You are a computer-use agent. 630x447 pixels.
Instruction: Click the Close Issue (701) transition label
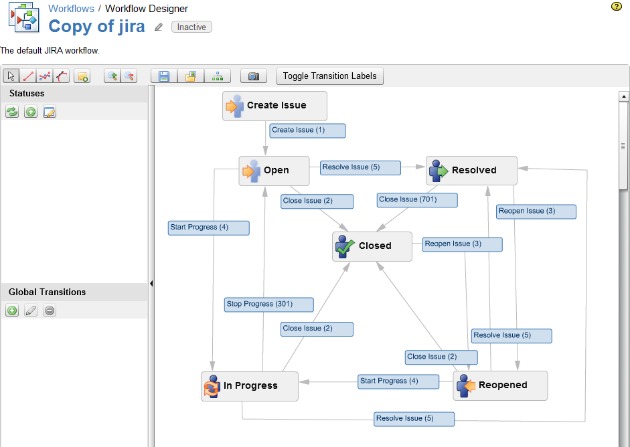pyautogui.click(x=417, y=200)
